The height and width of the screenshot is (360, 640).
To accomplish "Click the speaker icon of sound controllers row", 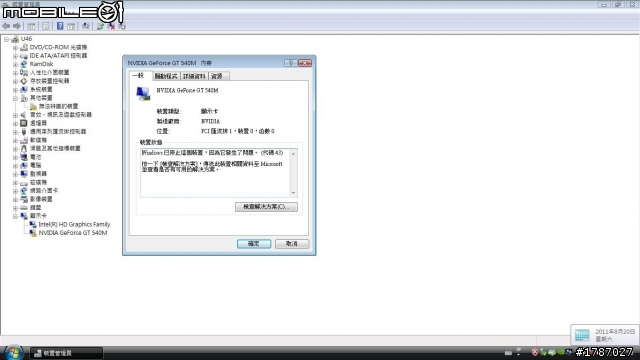I will (24, 115).
